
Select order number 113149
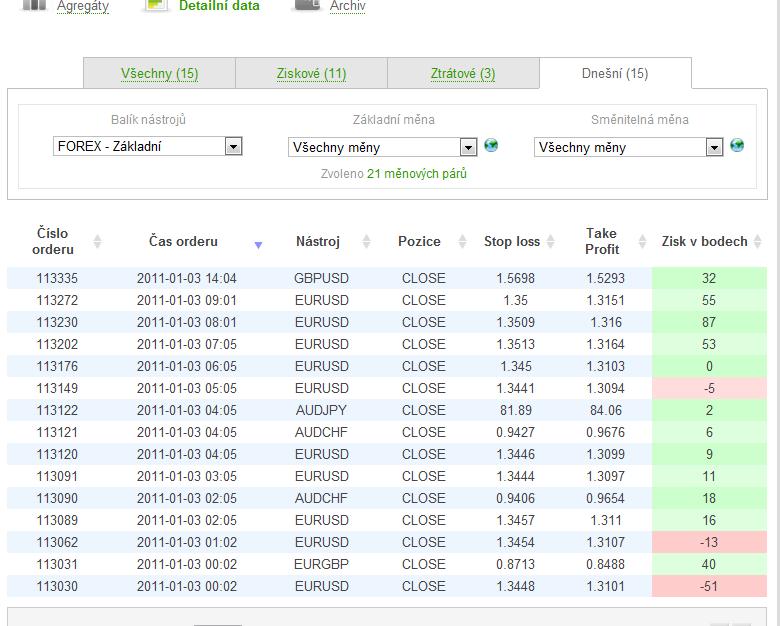click(57, 388)
